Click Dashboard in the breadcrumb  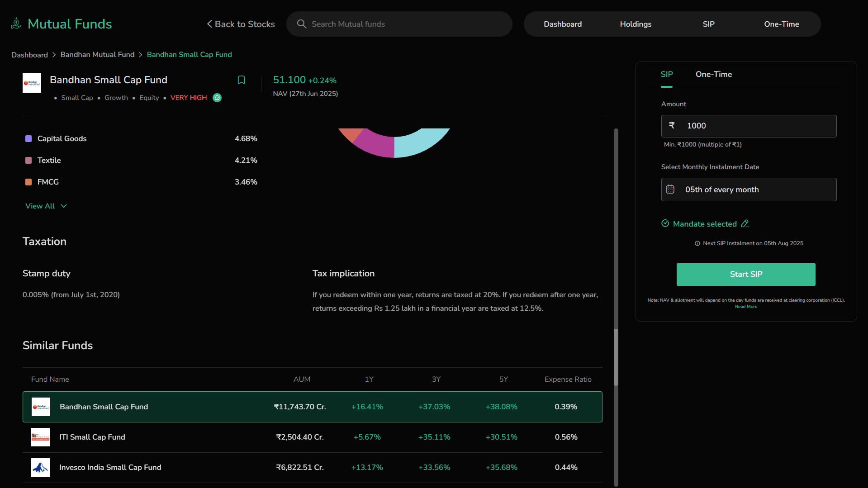29,55
